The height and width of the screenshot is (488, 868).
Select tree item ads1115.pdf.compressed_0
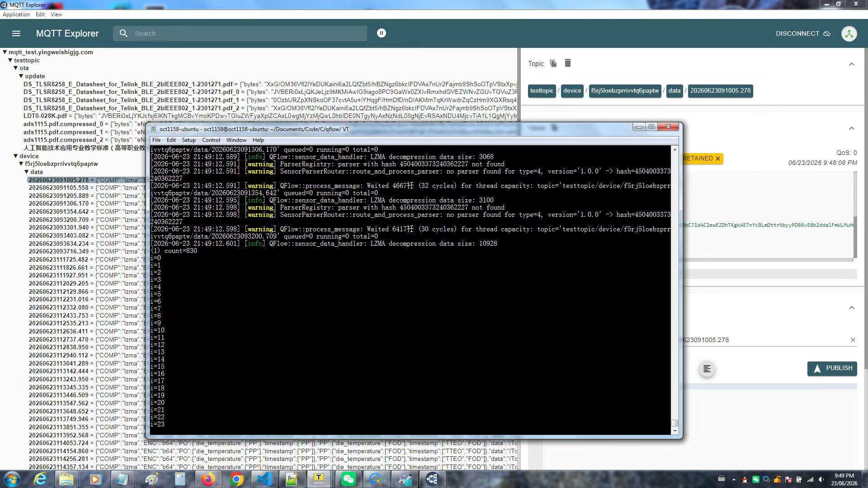63,124
